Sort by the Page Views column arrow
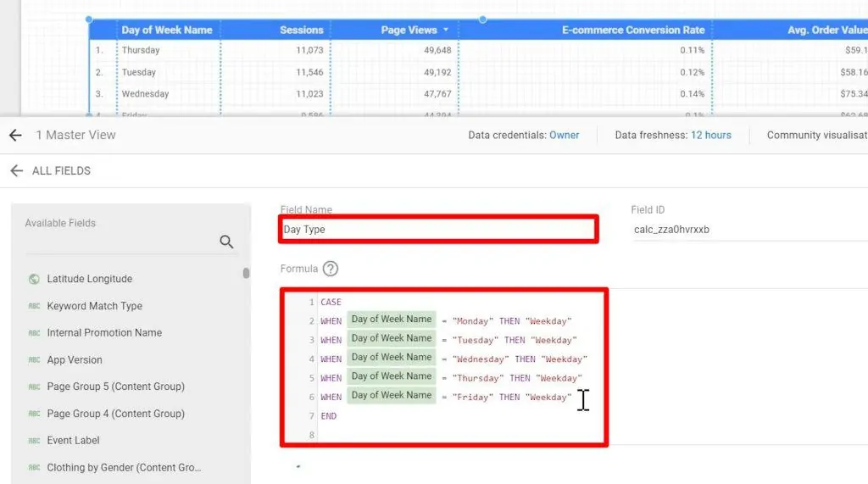 coord(446,30)
